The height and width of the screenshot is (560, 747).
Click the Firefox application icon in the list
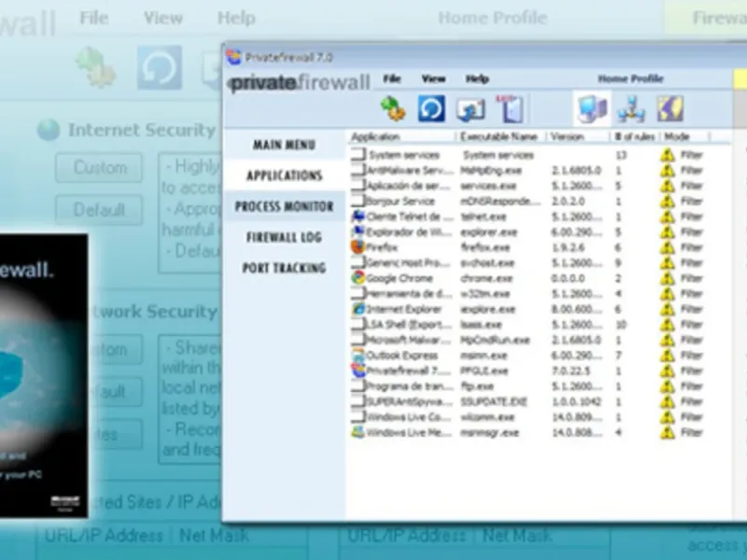[358, 246]
